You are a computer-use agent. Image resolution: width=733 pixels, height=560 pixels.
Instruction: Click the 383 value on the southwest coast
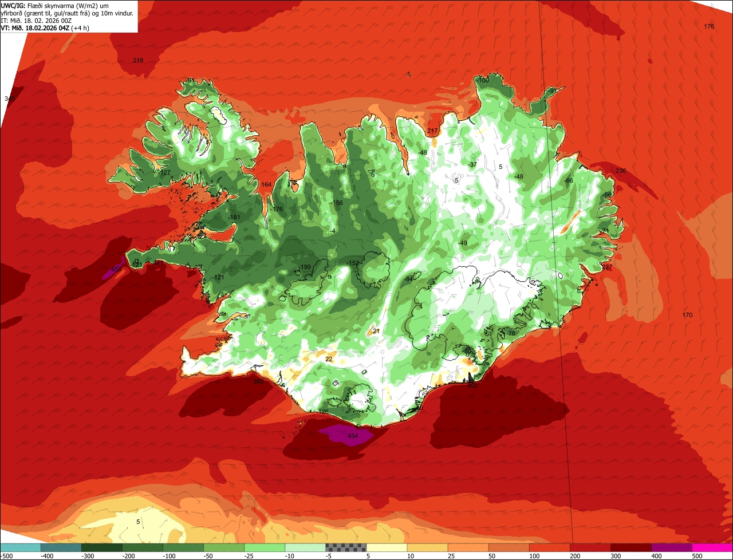pos(258,381)
